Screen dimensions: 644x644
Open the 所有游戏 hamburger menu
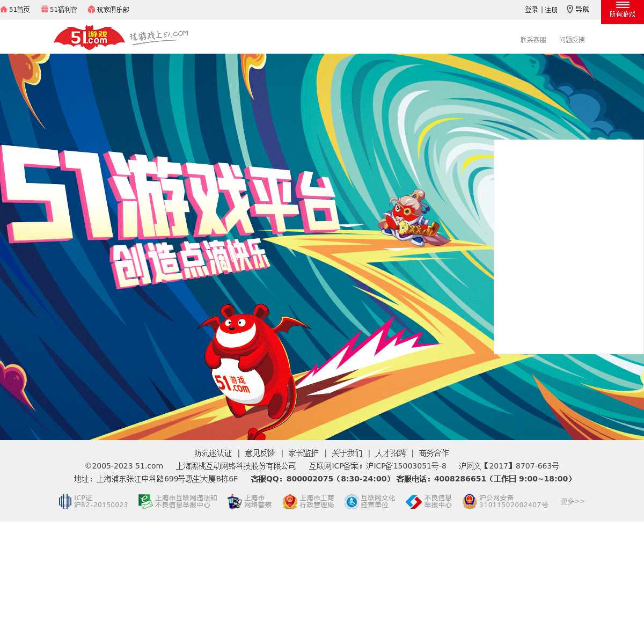click(x=623, y=12)
